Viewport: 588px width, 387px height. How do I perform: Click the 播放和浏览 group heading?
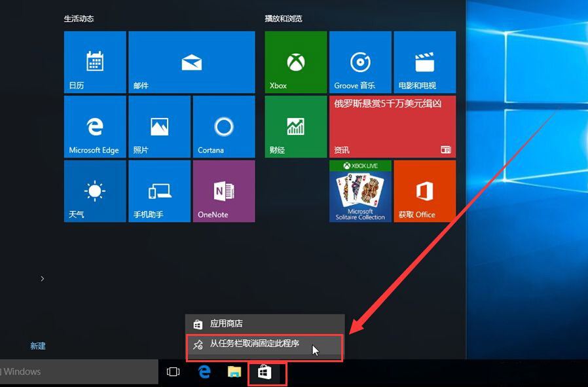284,18
